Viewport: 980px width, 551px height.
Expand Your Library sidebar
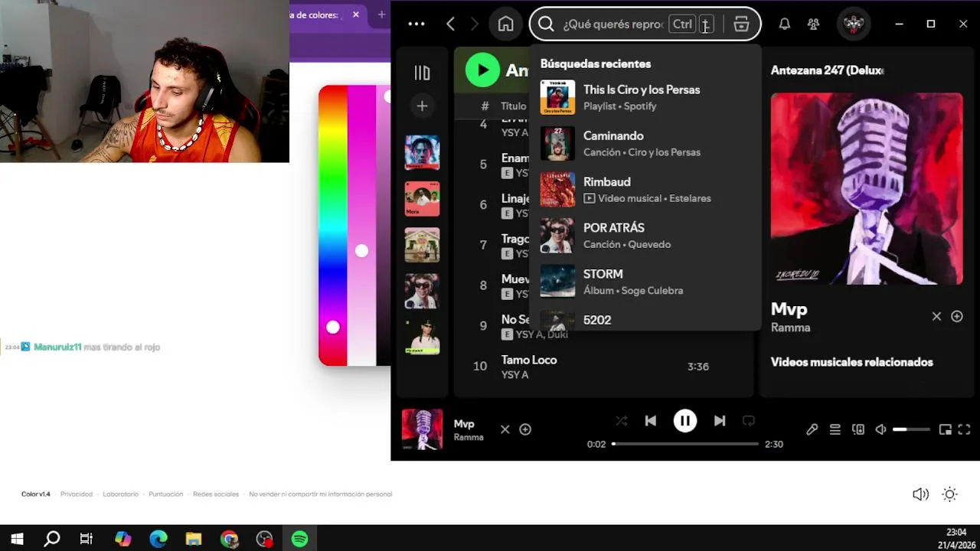422,73
